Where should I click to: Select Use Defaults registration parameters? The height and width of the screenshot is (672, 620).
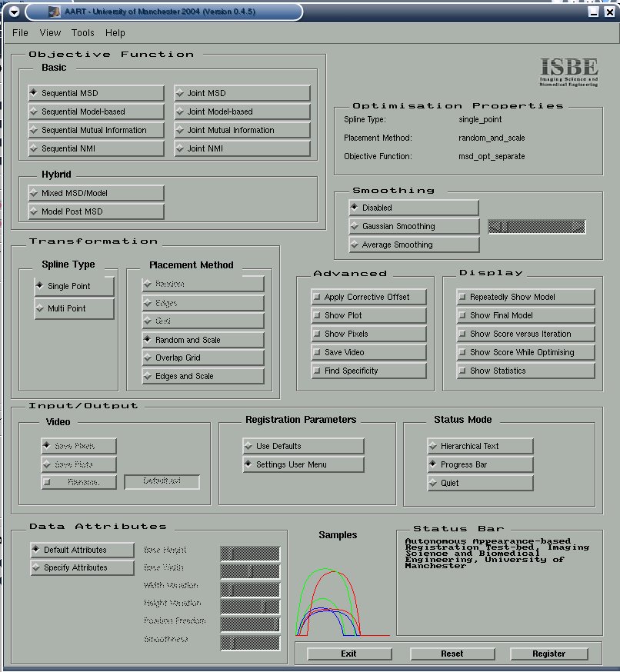point(304,446)
